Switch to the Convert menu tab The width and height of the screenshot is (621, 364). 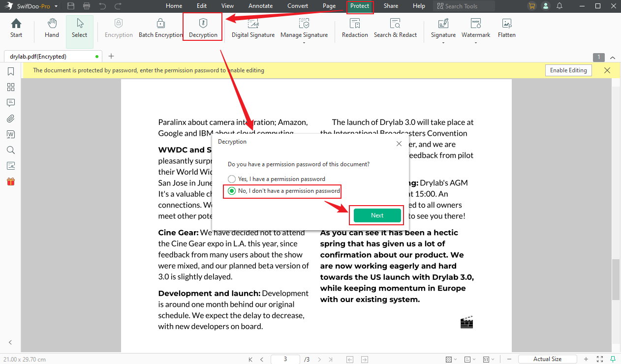298,6
